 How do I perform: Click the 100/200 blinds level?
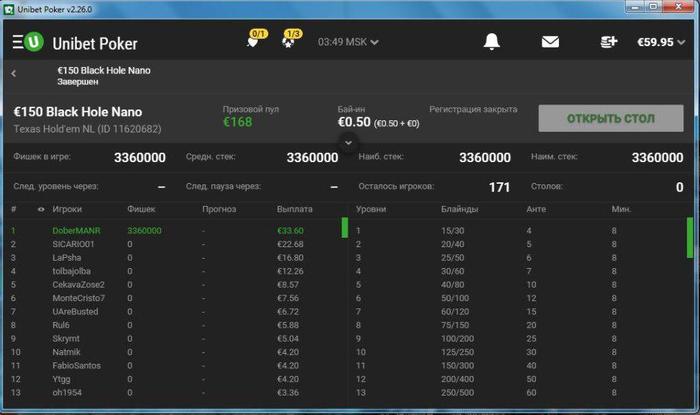pyautogui.click(x=458, y=339)
